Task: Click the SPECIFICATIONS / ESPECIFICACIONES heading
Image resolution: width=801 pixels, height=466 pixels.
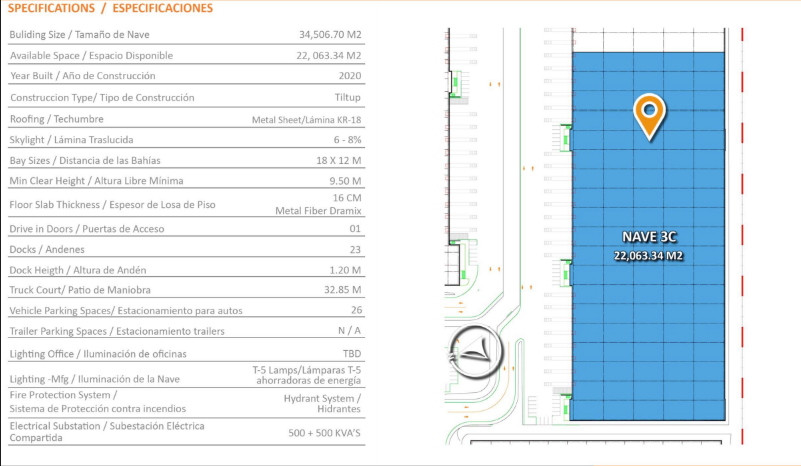Action: click(110, 8)
